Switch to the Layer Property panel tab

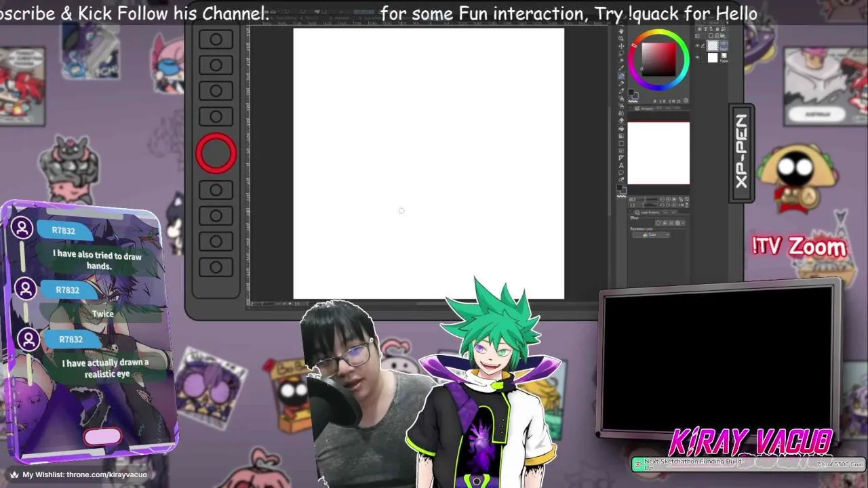(x=648, y=212)
